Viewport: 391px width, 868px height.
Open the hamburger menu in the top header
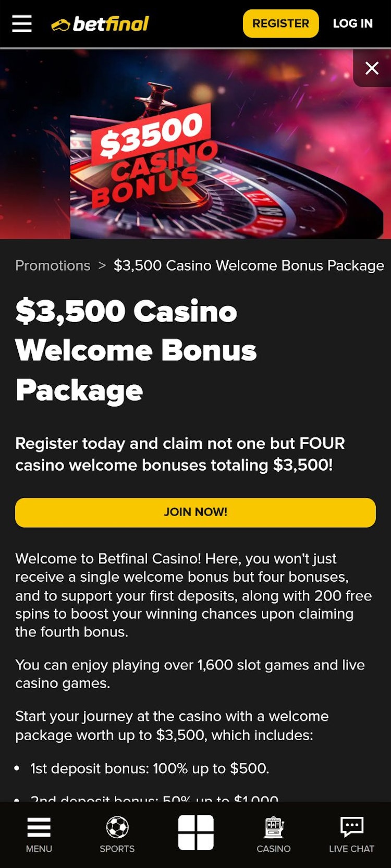tap(22, 23)
